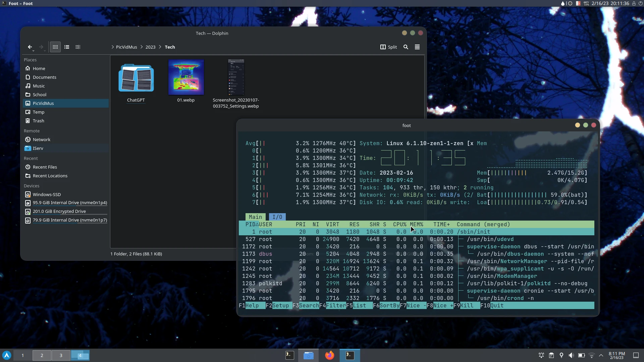Sort htop by MEM% column

(x=416, y=224)
